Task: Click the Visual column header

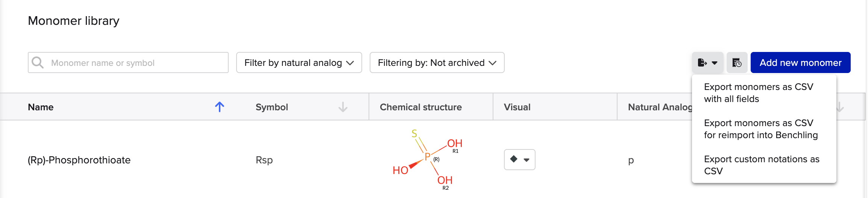Action: [517, 107]
